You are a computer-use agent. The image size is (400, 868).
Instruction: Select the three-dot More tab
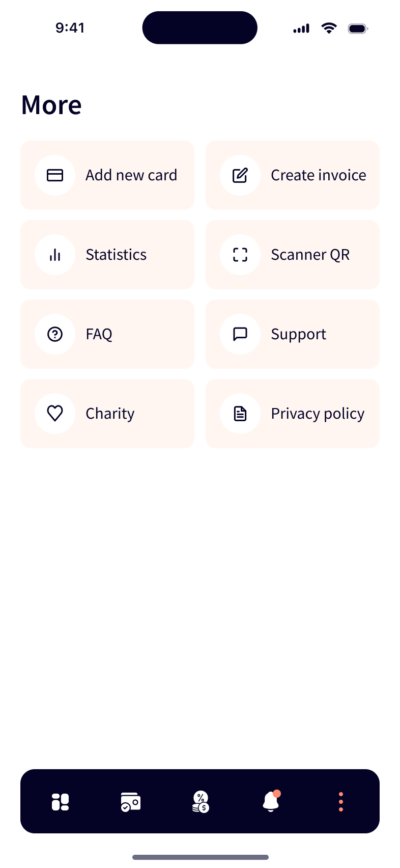click(x=340, y=802)
